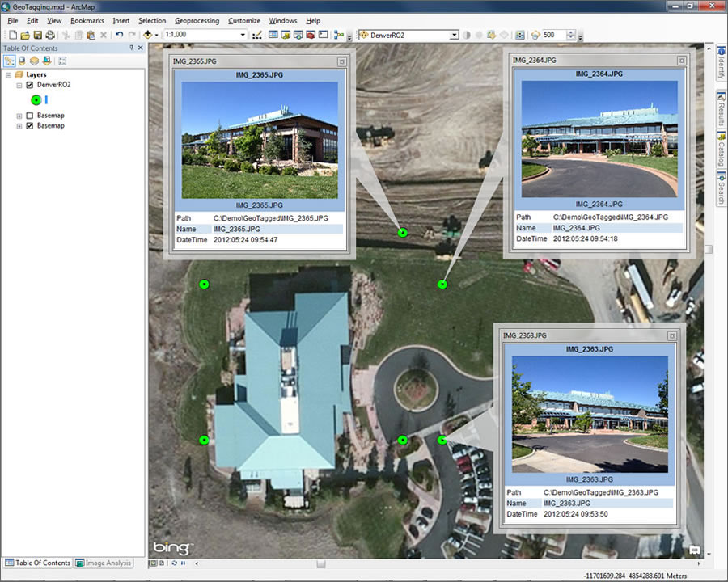728x582 pixels.
Task: Open the Editor toolbar icon
Action: (256, 35)
